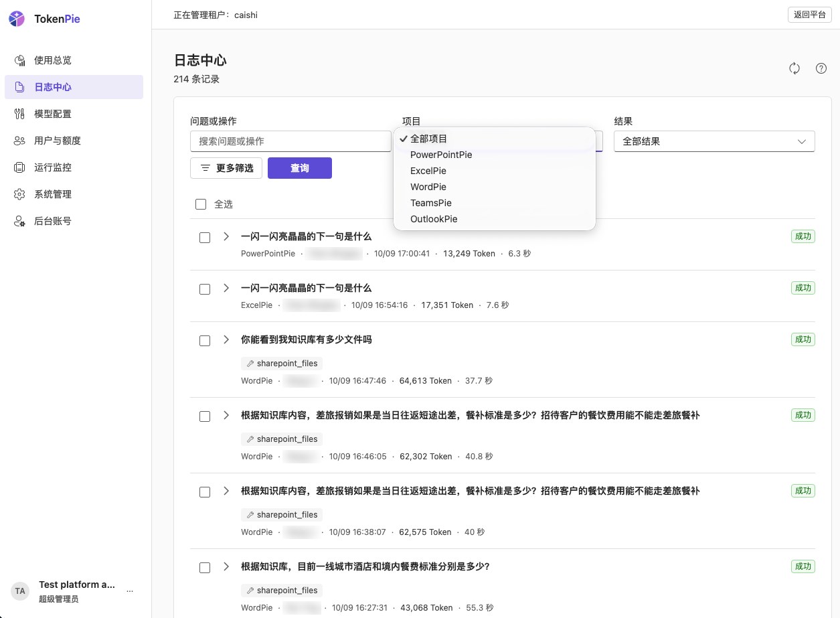Select ExcelPie from the project list

[494, 171]
